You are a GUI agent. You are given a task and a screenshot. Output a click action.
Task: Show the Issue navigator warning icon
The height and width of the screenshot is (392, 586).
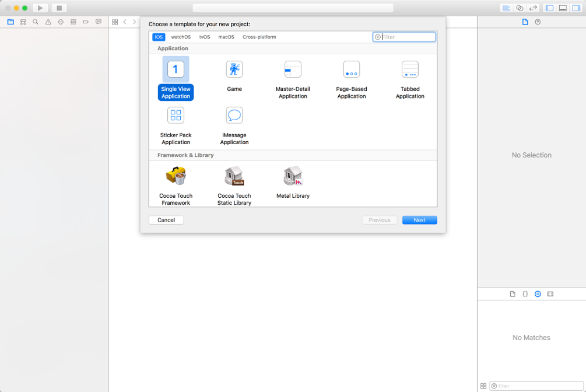48,22
